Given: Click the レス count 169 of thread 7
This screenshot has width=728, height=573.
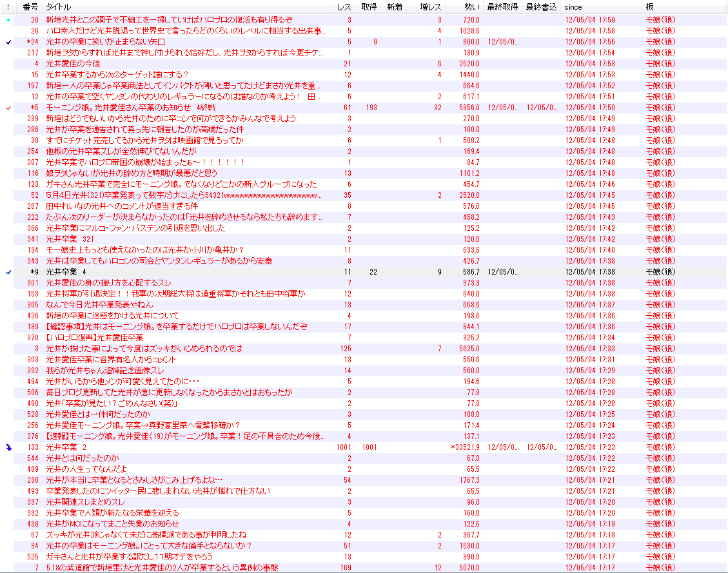Looking at the screenshot, I should tap(346, 568).
